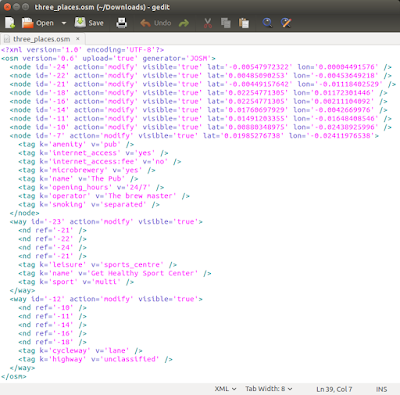Click the node id='-18' line

pos(198,93)
